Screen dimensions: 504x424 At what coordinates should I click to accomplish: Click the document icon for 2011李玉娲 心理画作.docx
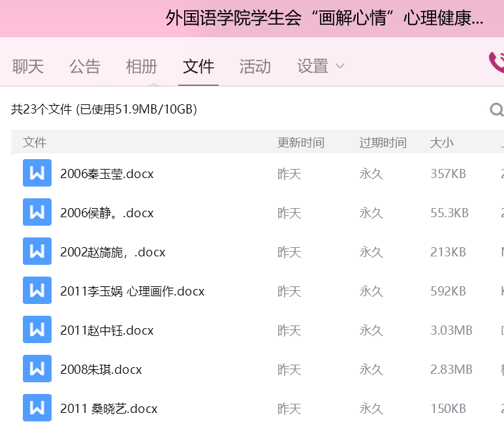point(37,291)
